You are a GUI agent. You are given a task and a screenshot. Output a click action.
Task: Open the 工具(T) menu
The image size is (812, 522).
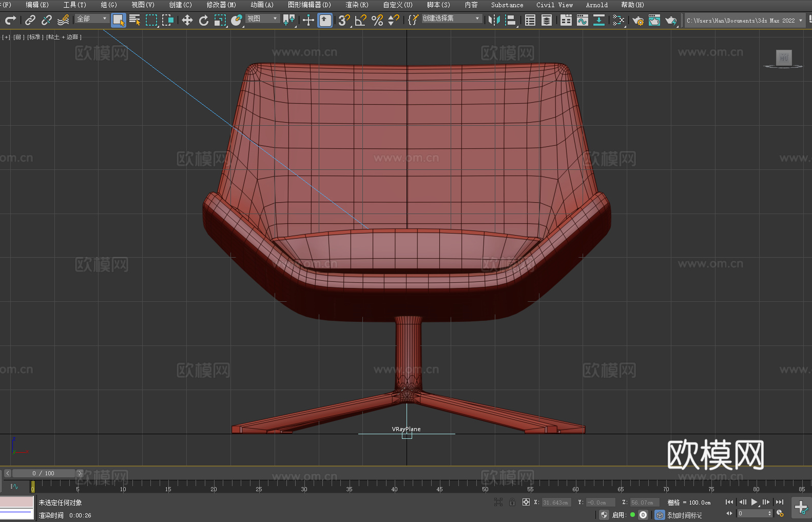pyautogui.click(x=75, y=5)
